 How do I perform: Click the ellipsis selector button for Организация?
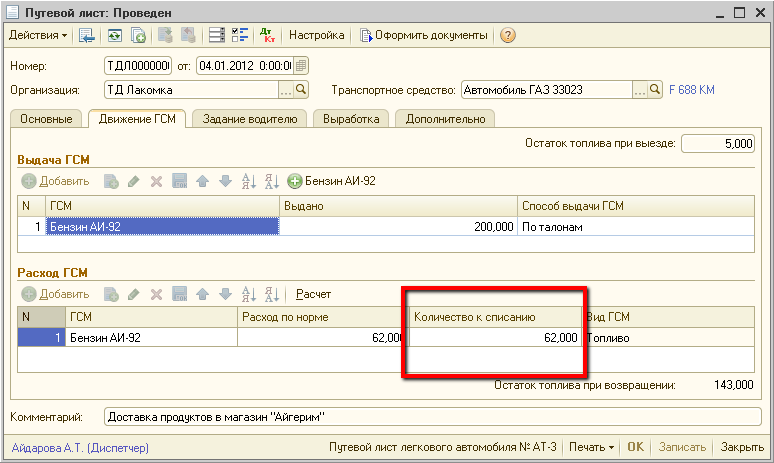[x=286, y=90]
